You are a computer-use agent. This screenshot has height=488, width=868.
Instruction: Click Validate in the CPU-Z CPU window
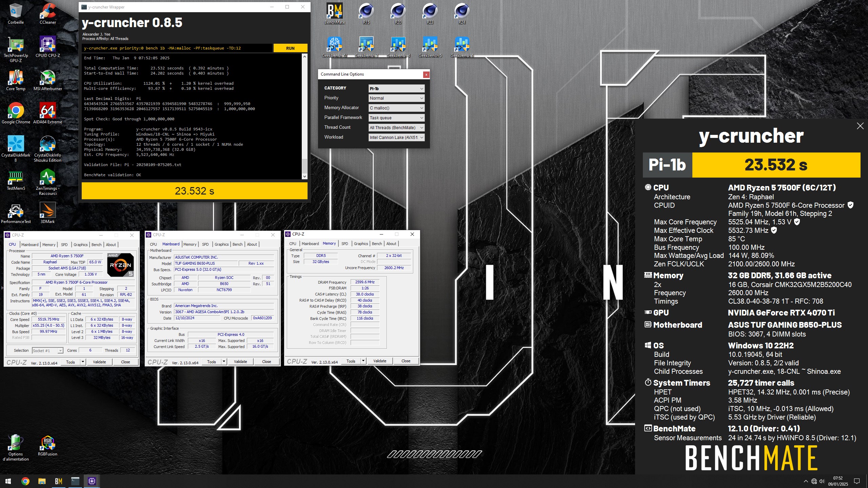(99, 362)
